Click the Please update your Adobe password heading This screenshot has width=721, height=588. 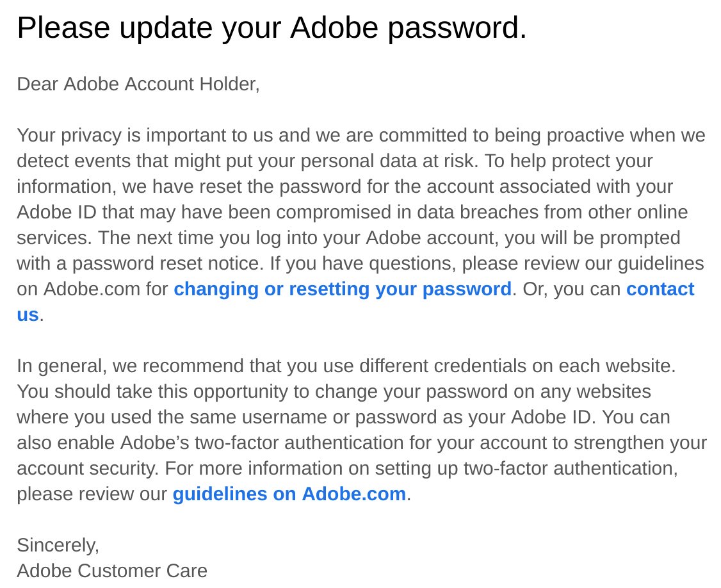point(271,28)
